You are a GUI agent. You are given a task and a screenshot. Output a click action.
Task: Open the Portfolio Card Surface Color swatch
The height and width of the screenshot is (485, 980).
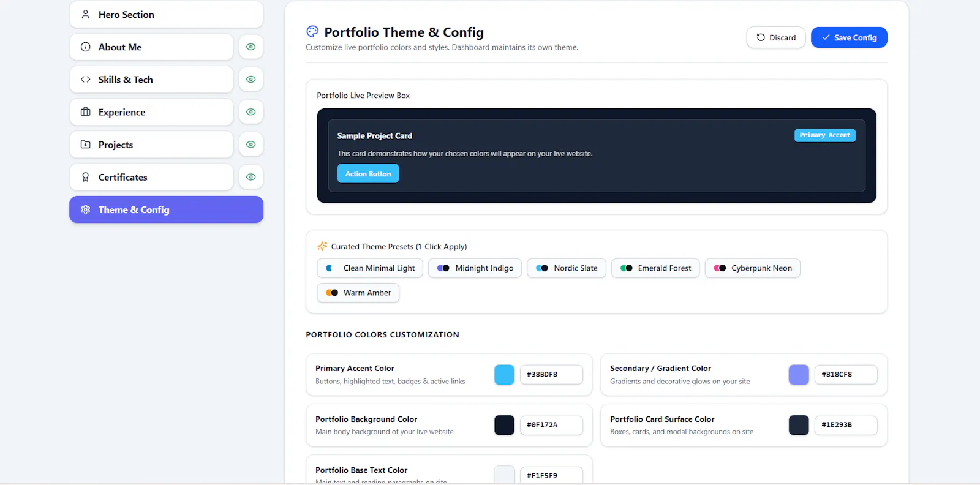click(799, 424)
